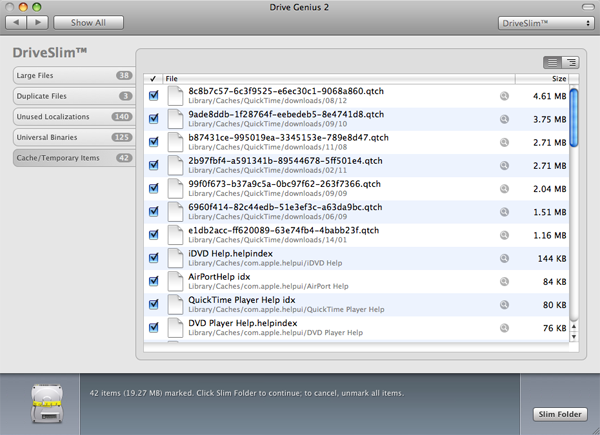Select the file name 99f0f673-b37a9c5a-0bc97f62-263f7366.qtch
This screenshot has width=600, height=435.
(x=284, y=184)
